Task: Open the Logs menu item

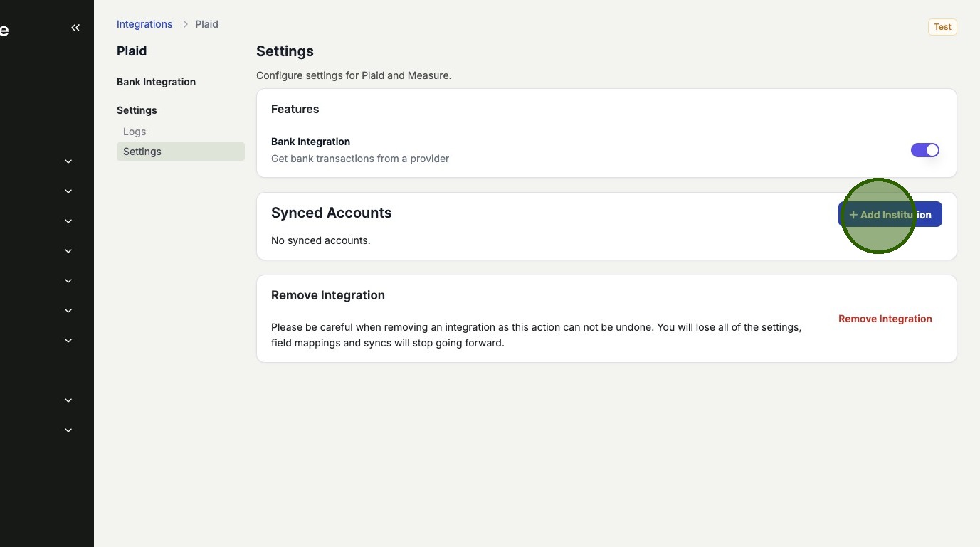Action: pos(135,132)
